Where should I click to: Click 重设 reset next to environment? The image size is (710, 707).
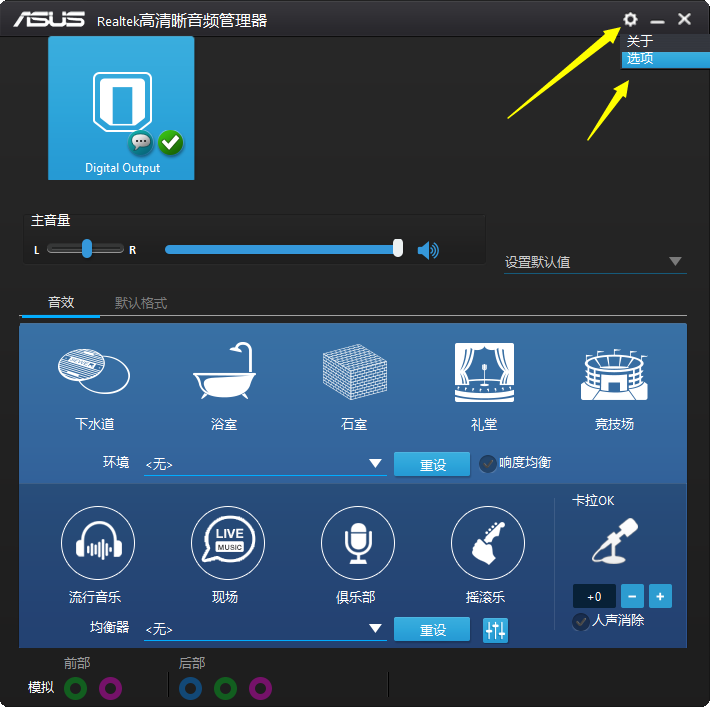click(432, 464)
